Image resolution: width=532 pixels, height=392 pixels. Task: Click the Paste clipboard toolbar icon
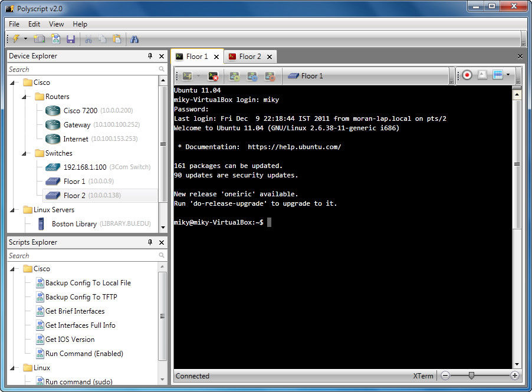[x=117, y=39]
